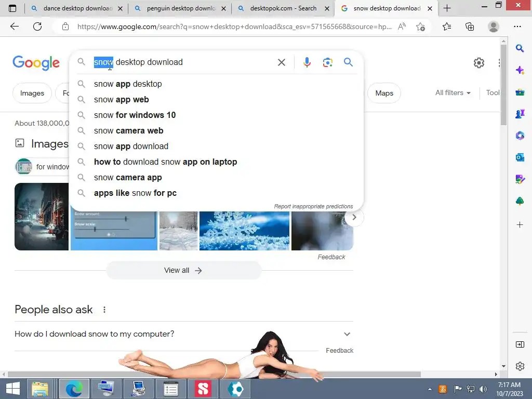Open the Copilot sparkle icon in the sidebar
532x399 pixels.
(x=520, y=70)
